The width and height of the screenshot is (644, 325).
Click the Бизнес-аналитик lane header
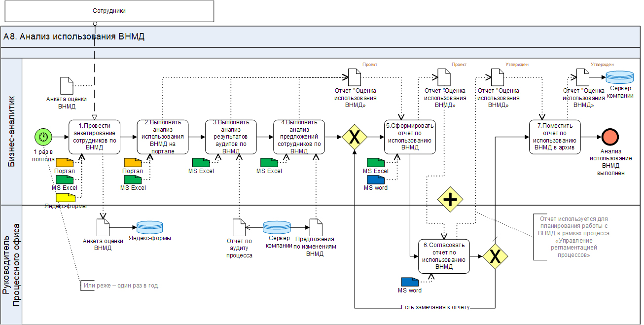(x=11, y=132)
